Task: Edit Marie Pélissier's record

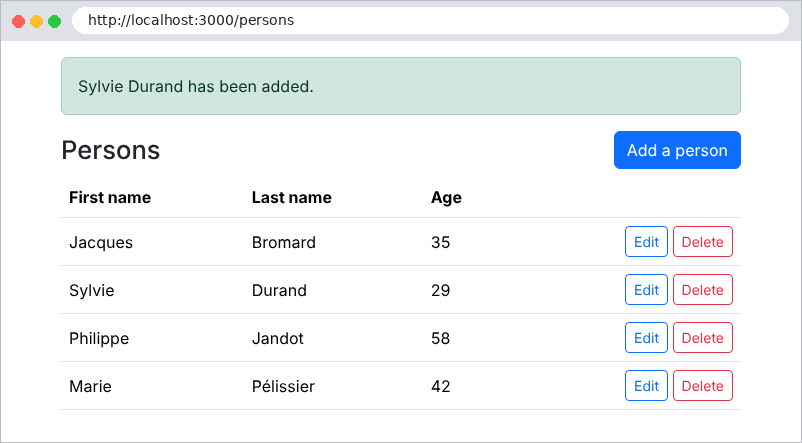Action: point(647,386)
